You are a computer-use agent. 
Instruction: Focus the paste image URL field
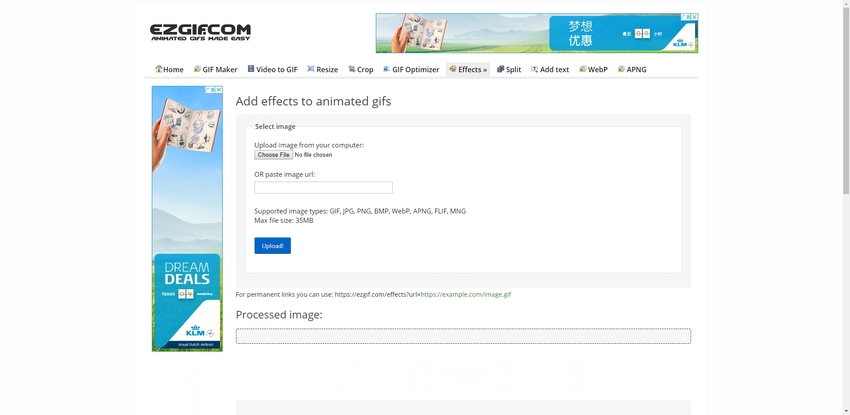pyautogui.click(x=323, y=188)
